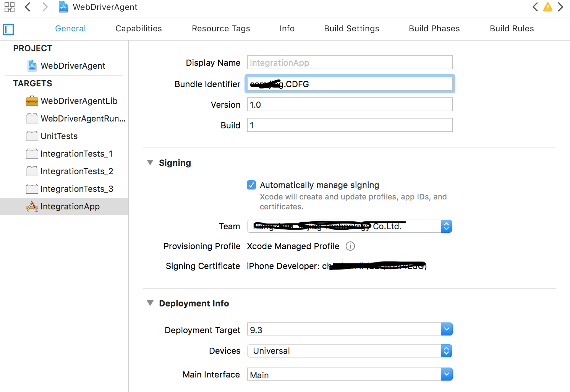Click the Bundle Identifier field
570x392 pixels.
point(350,84)
